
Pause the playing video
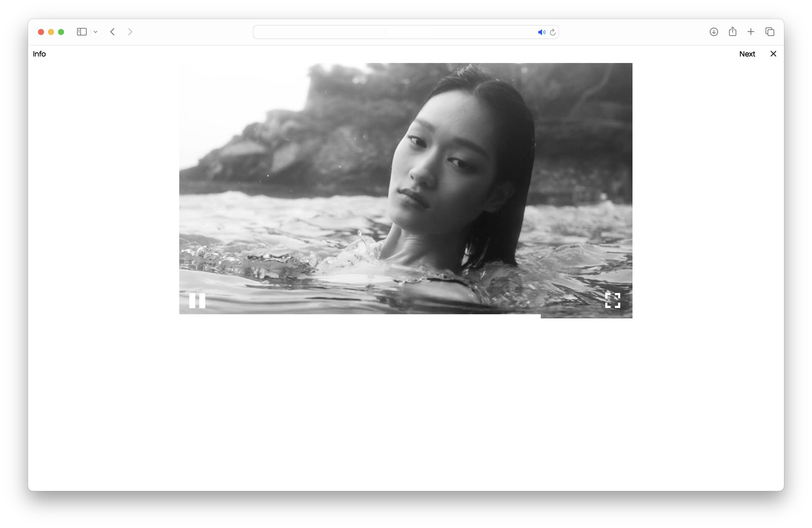[197, 300]
